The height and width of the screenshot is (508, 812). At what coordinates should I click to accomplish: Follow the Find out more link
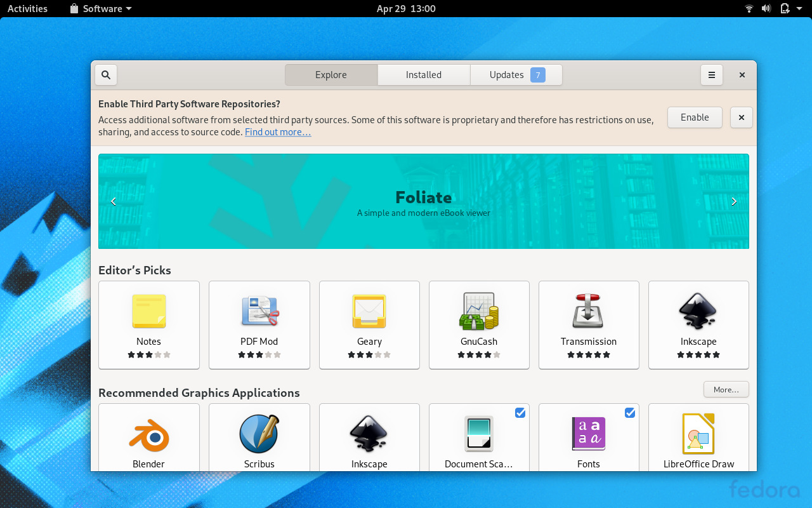pyautogui.click(x=278, y=132)
